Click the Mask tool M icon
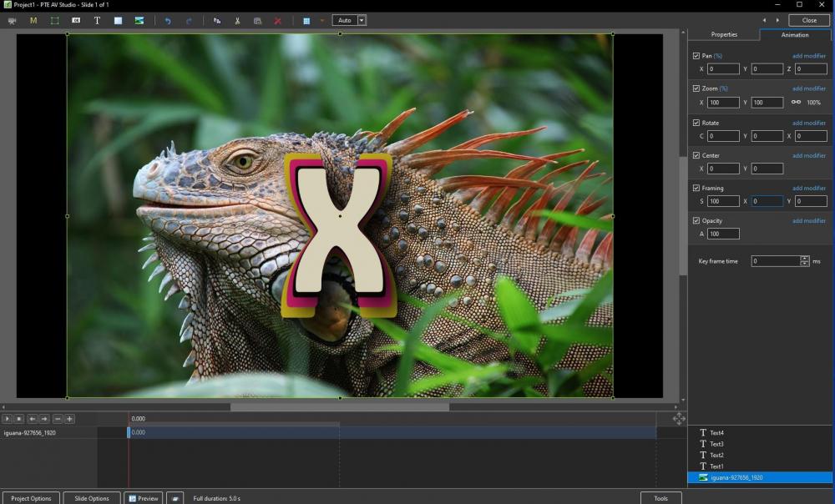This screenshot has width=835, height=504. click(33, 20)
